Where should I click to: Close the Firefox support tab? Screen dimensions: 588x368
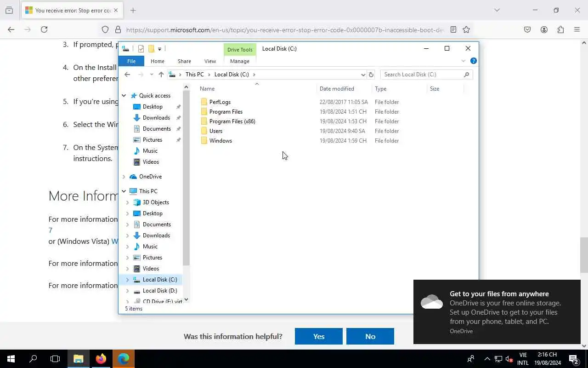coord(116,10)
